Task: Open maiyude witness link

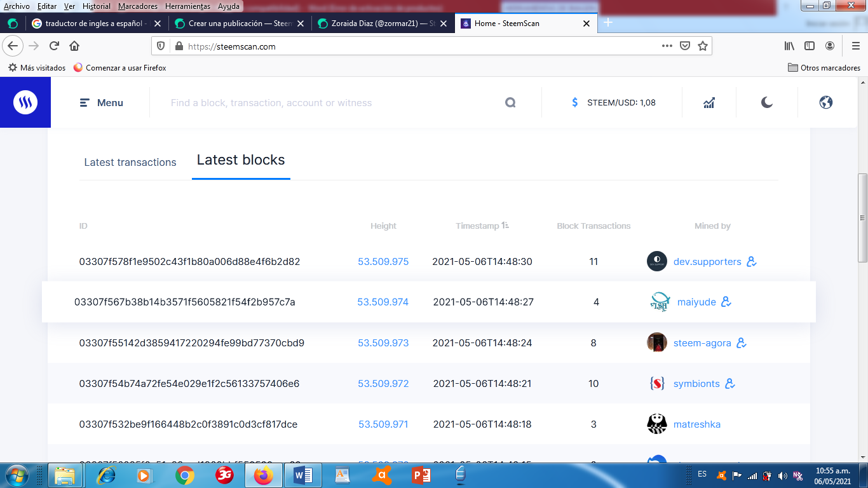Action: point(696,302)
